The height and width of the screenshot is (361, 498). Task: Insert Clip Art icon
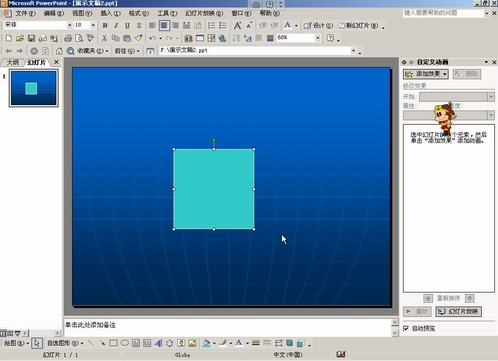pos(181,343)
